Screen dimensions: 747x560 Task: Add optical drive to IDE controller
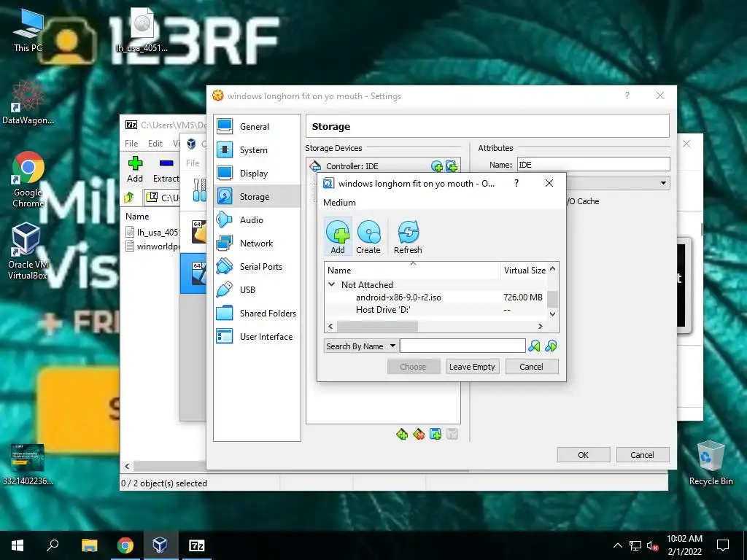436,166
